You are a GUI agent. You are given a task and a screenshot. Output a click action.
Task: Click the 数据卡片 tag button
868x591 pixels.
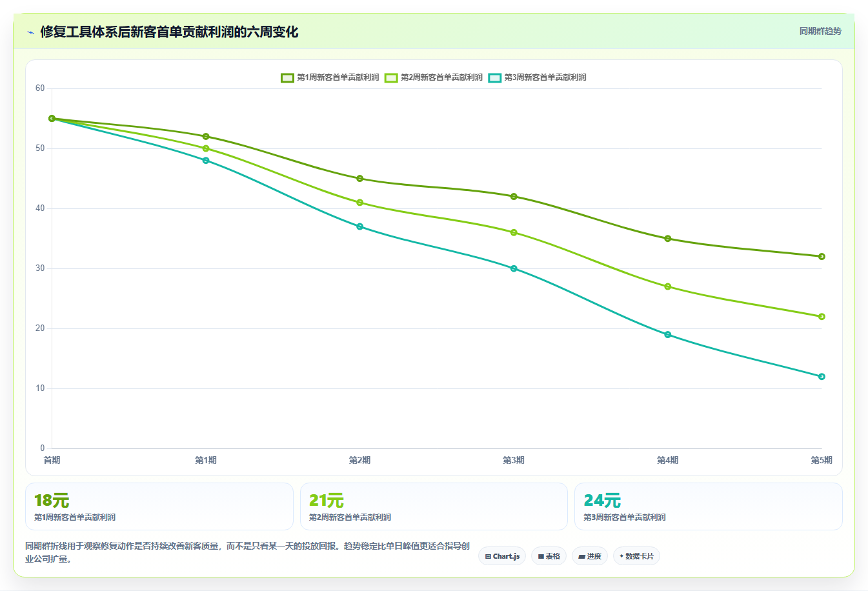[x=636, y=556]
